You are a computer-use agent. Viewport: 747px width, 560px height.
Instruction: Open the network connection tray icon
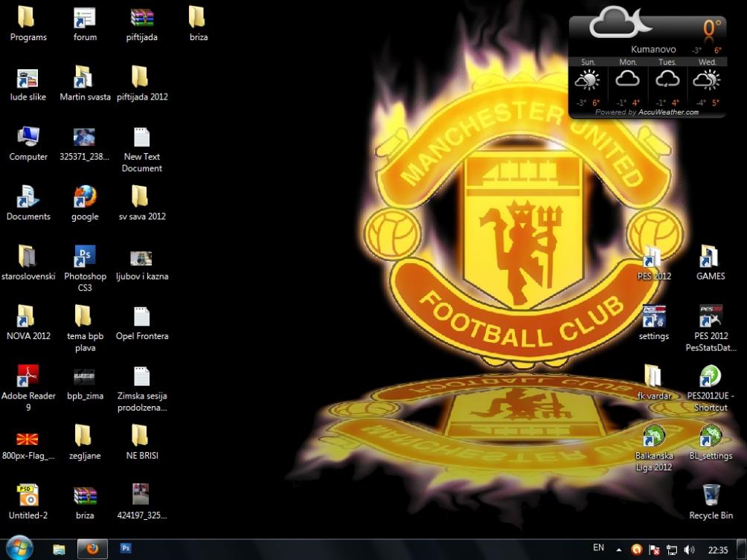(672, 550)
